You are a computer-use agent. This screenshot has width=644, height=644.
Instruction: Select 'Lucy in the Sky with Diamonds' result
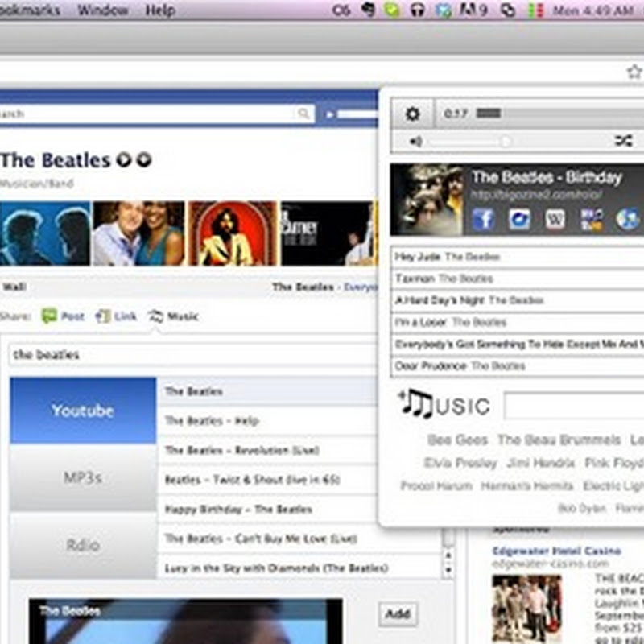click(x=299, y=568)
